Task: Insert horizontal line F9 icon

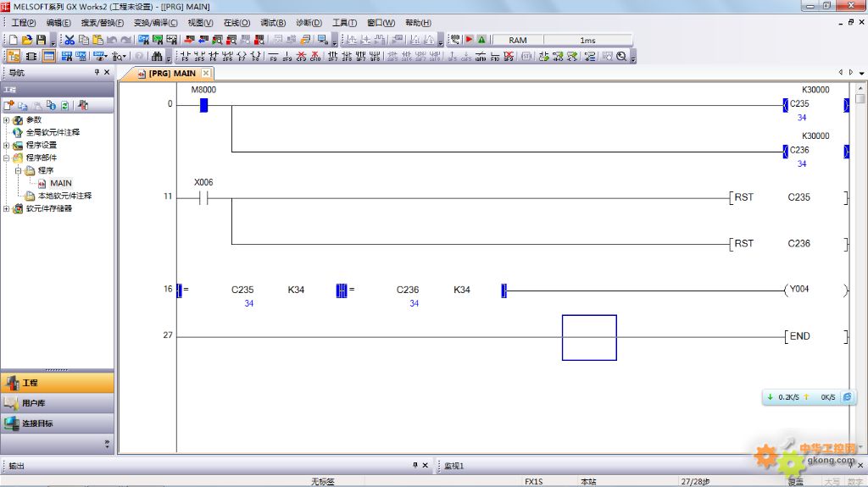Action: click(x=274, y=57)
